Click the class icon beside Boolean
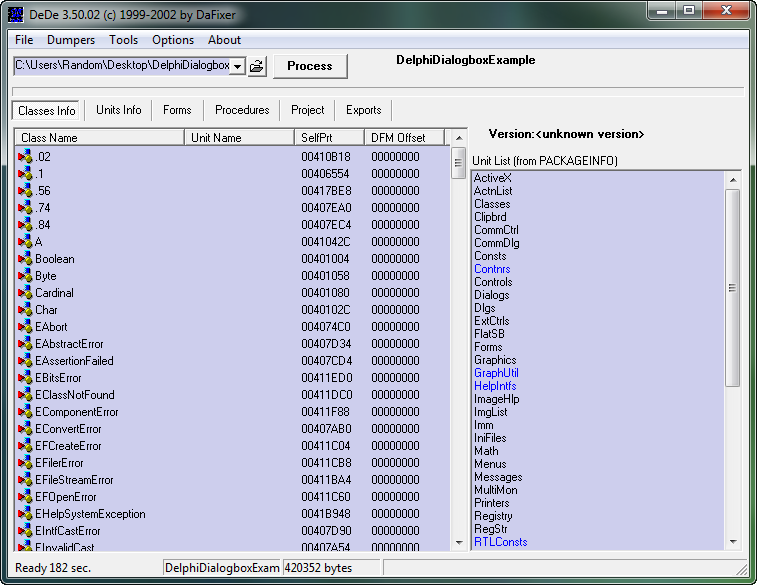The image size is (757, 585). 25,259
